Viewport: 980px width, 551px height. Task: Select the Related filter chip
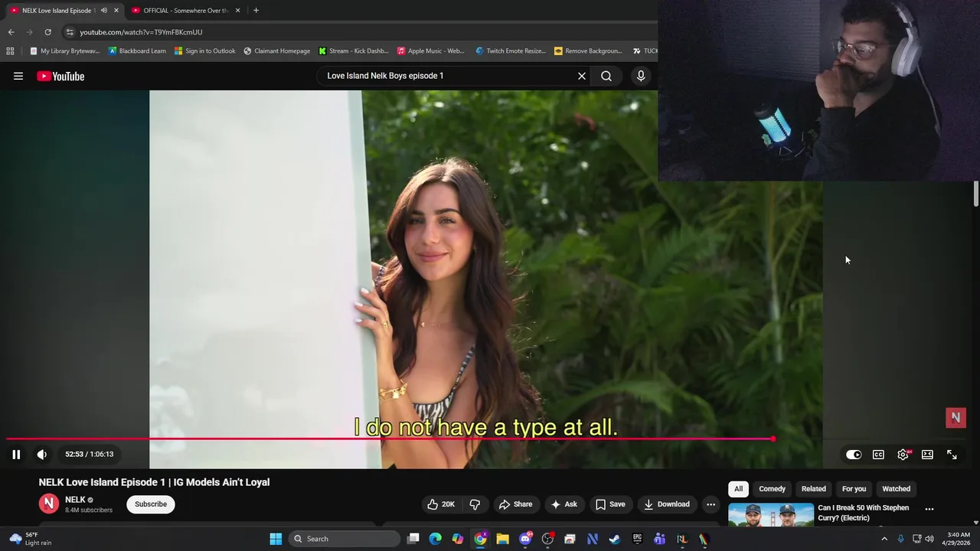(814, 489)
